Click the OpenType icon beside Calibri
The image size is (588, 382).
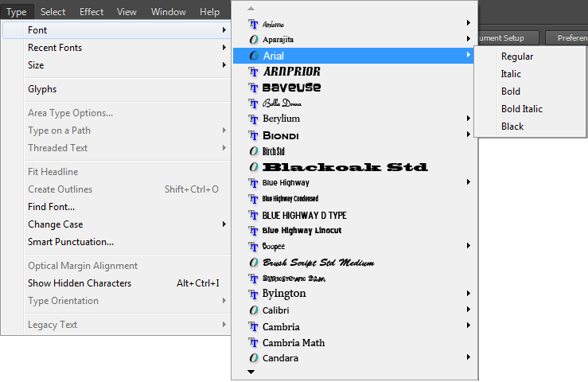pyautogui.click(x=254, y=310)
